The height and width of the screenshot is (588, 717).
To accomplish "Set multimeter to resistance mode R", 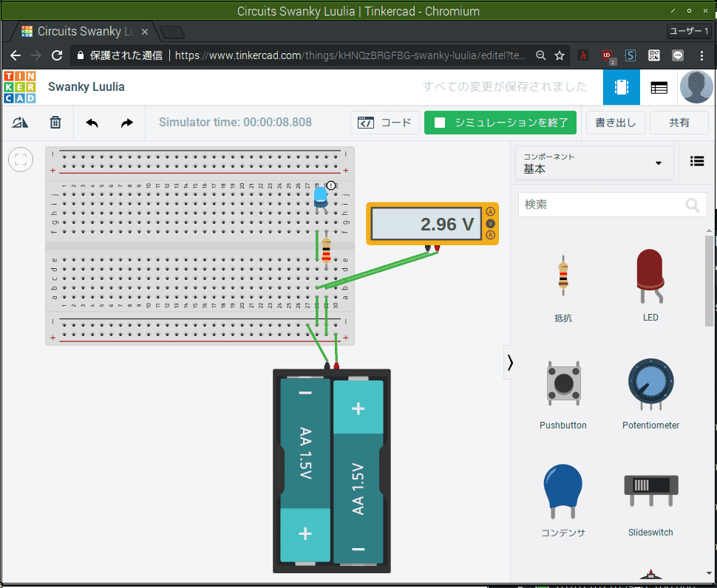I will tap(490, 236).
